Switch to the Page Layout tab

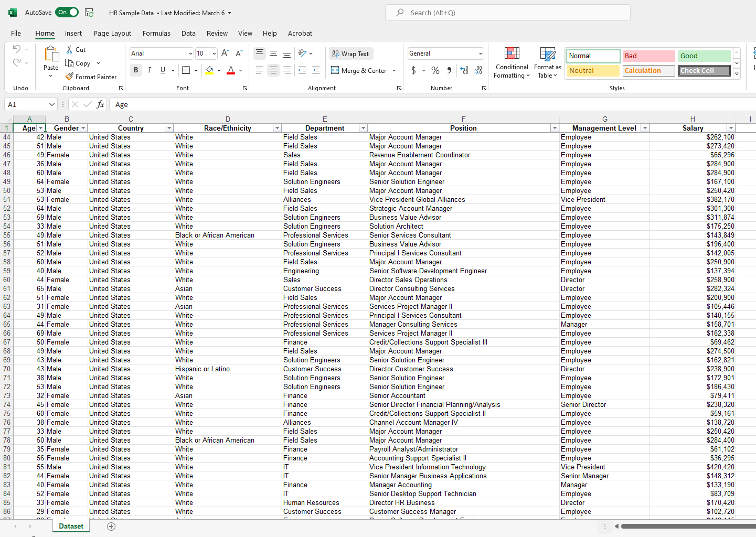[x=112, y=33]
